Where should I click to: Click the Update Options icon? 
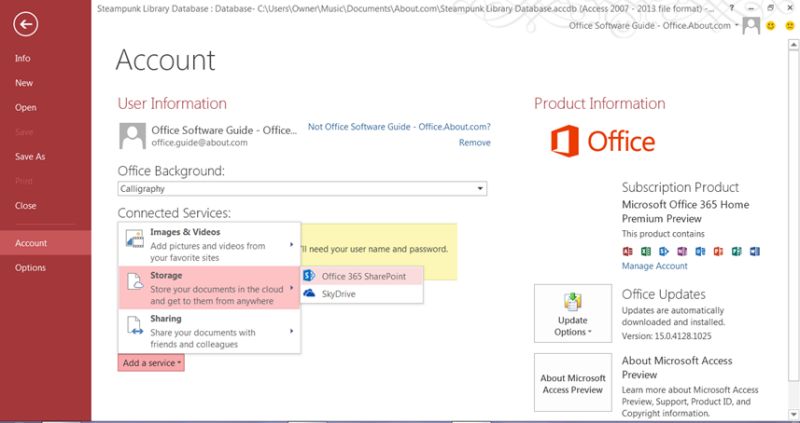pos(572,302)
